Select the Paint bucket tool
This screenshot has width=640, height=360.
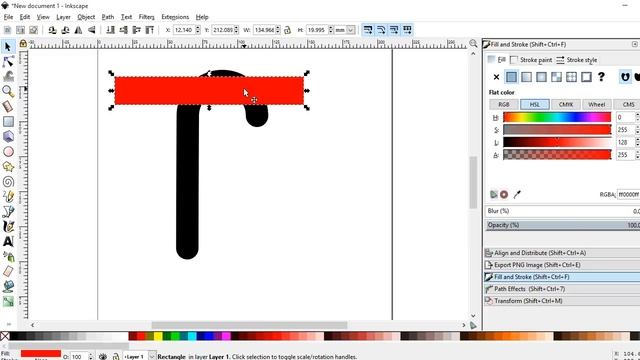[x=8, y=287]
